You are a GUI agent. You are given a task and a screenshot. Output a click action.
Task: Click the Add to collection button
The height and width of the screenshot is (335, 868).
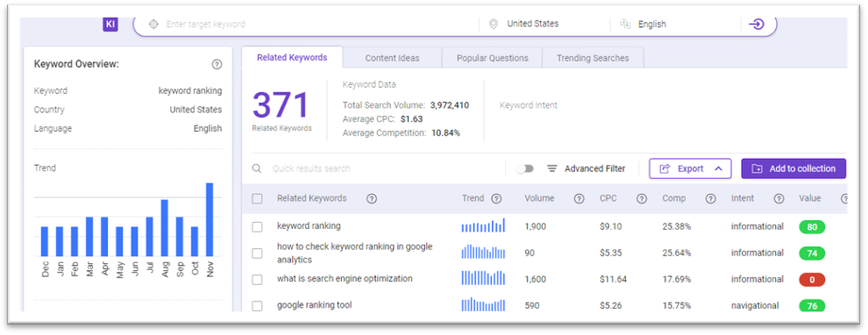[793, 169]
